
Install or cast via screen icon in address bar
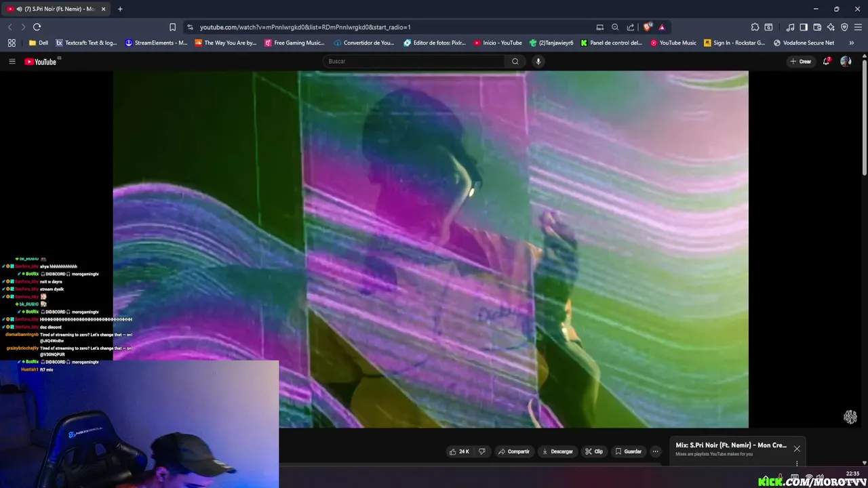600,27
